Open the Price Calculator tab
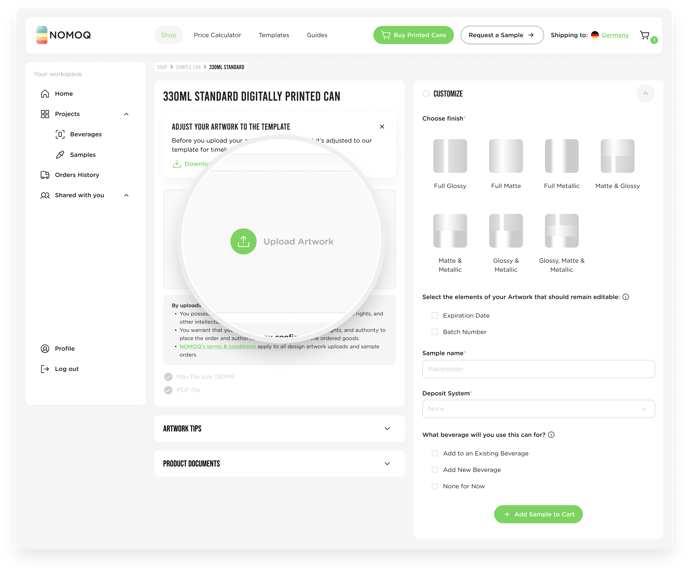 tap(217, 35)
